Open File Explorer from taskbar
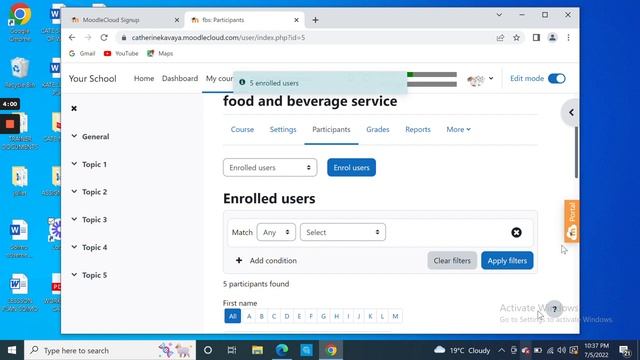This screenshot has width=640, height=360. point(257,350)
